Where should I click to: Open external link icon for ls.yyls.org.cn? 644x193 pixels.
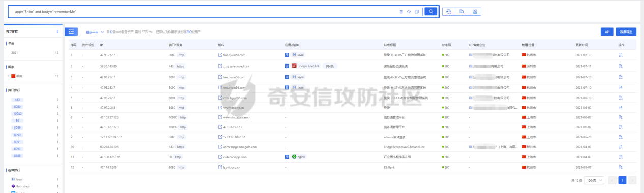coord(220,167)
